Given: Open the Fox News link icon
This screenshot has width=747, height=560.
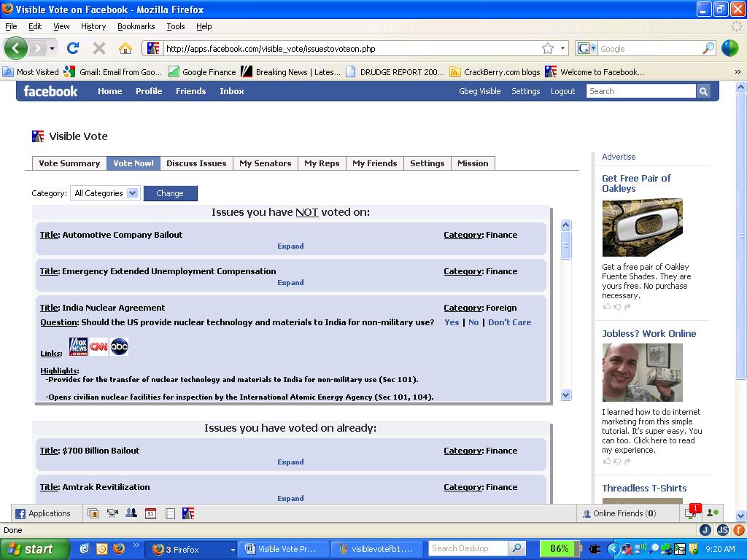Looking at the screenshot, I should 78,346.
